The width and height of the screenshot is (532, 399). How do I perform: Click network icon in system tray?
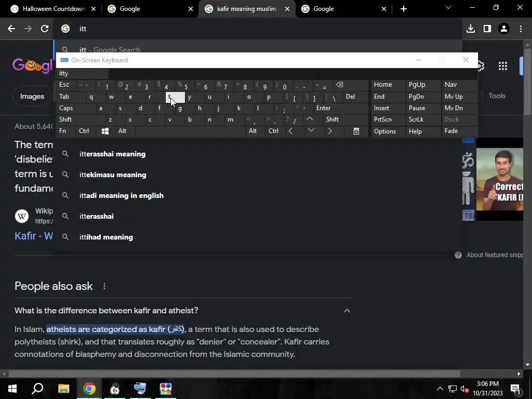453,389
